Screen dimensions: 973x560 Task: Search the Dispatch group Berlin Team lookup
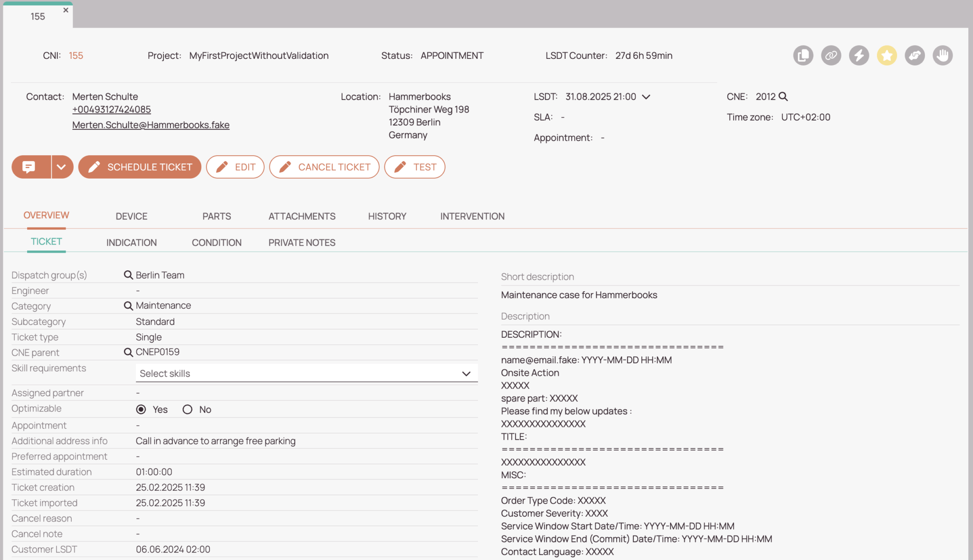coord(128,275)
